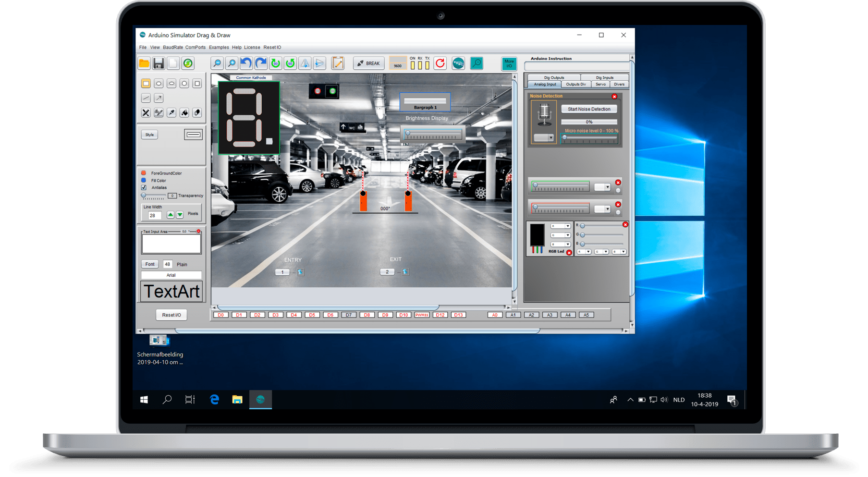Open a sketch with the folder icon
This screenshot has width=868, height=477.
144,63
